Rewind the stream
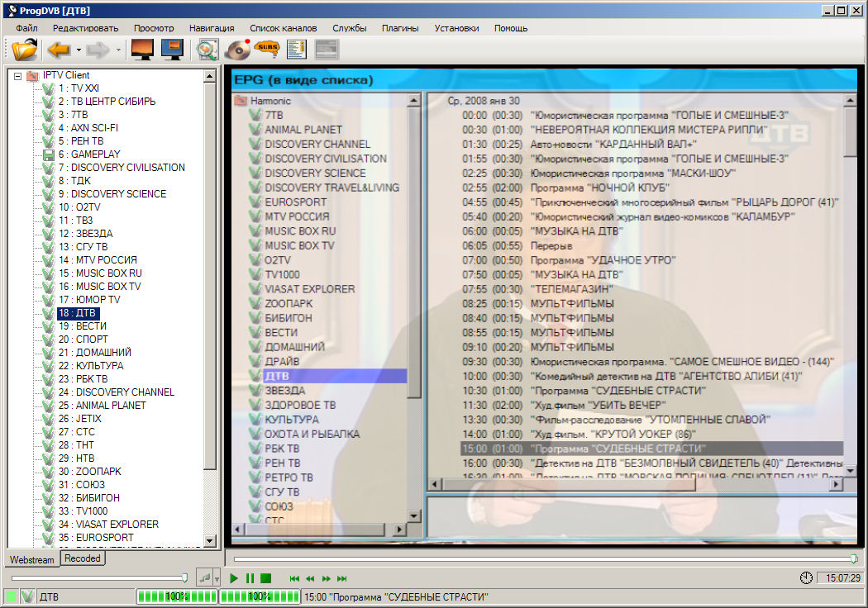The image size is (868, 608). coord(310,579)
